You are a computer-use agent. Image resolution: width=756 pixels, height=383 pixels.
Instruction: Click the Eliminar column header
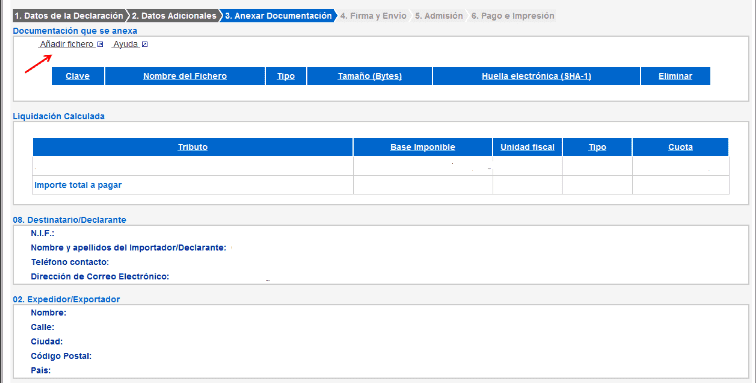675,76
